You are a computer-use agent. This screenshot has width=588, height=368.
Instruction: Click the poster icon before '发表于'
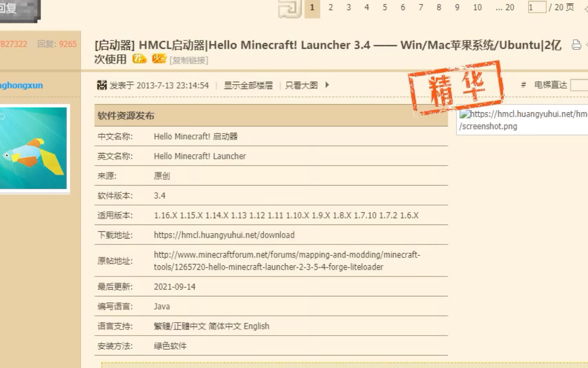pos(102,85)
